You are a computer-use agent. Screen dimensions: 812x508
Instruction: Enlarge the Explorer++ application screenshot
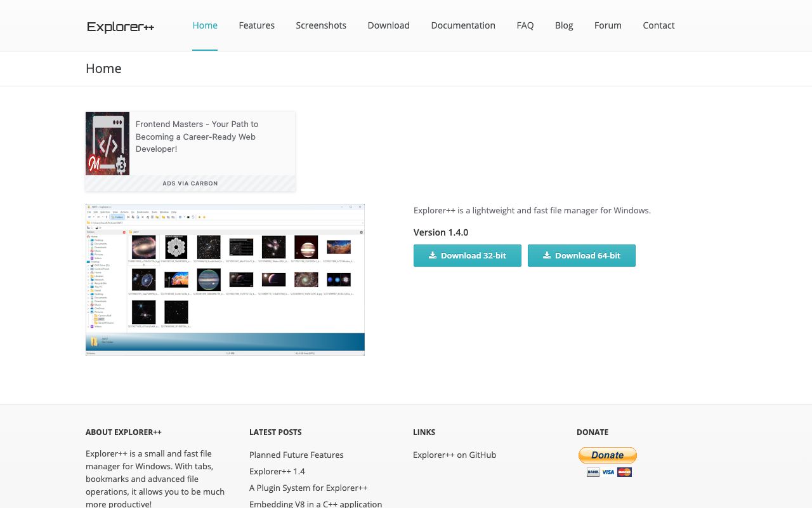coord(225,279)
